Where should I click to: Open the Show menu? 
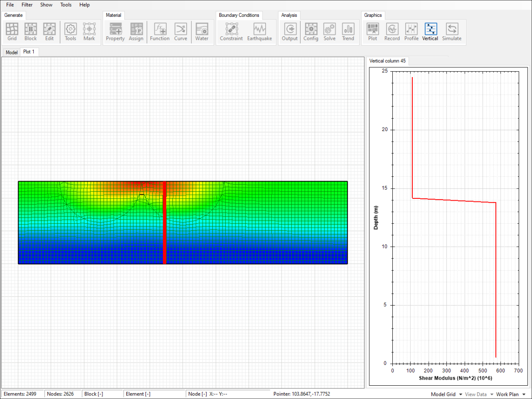[x=46, y=5]
